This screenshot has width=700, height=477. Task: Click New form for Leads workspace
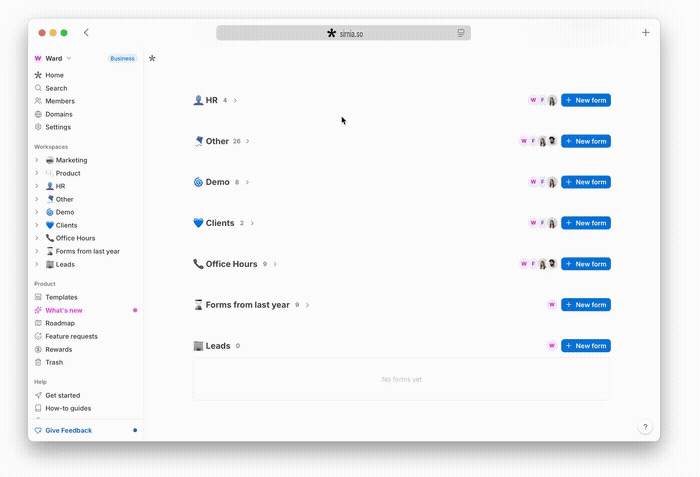click(586, 346)
